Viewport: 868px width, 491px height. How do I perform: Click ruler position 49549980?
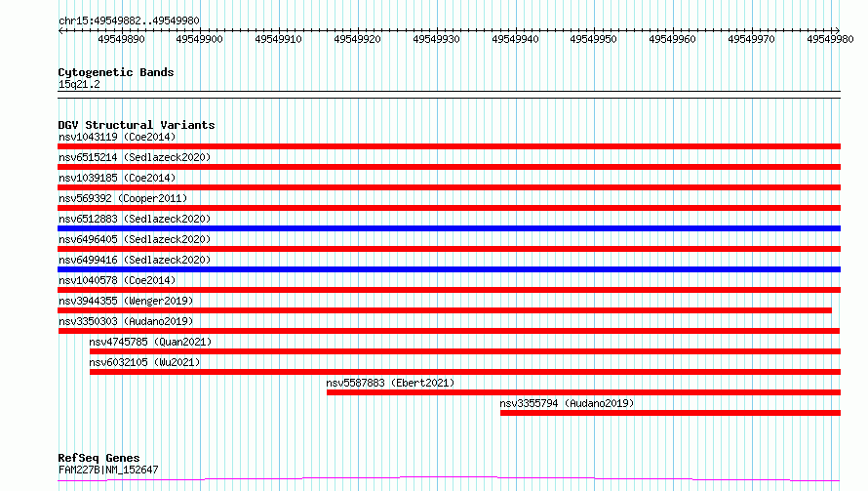click(830, 39)
